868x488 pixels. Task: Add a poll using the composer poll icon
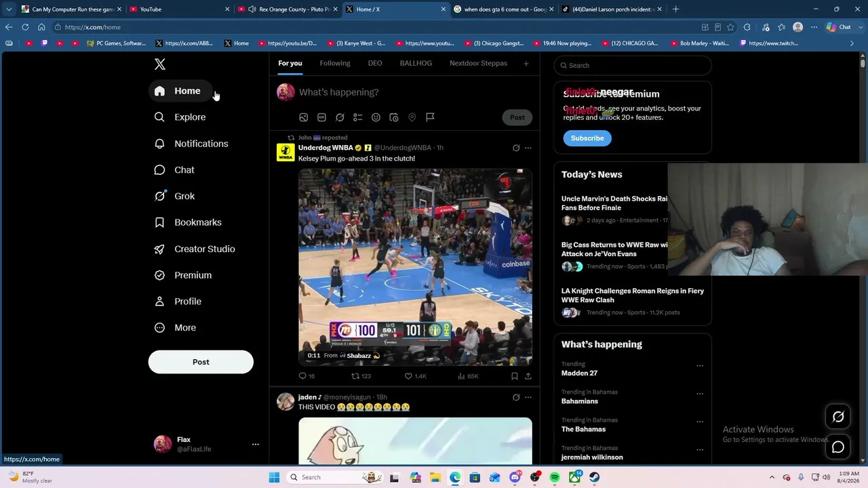coord(357,117)
